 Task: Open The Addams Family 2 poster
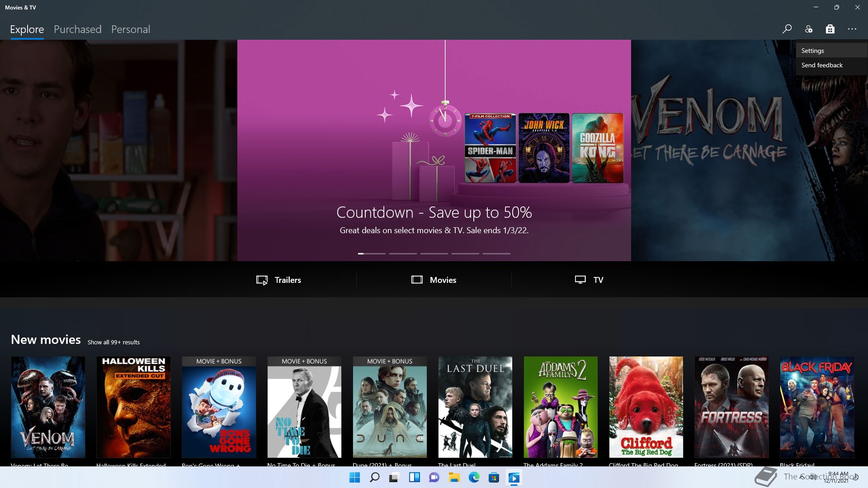tap(561, 407)
